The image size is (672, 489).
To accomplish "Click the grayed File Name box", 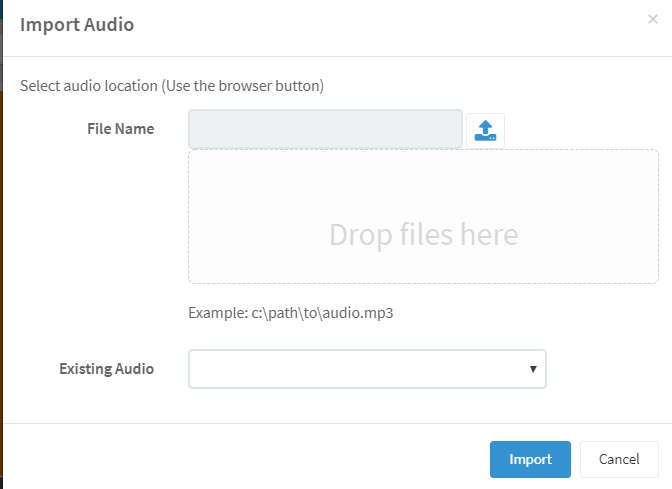I will [325, 129].
